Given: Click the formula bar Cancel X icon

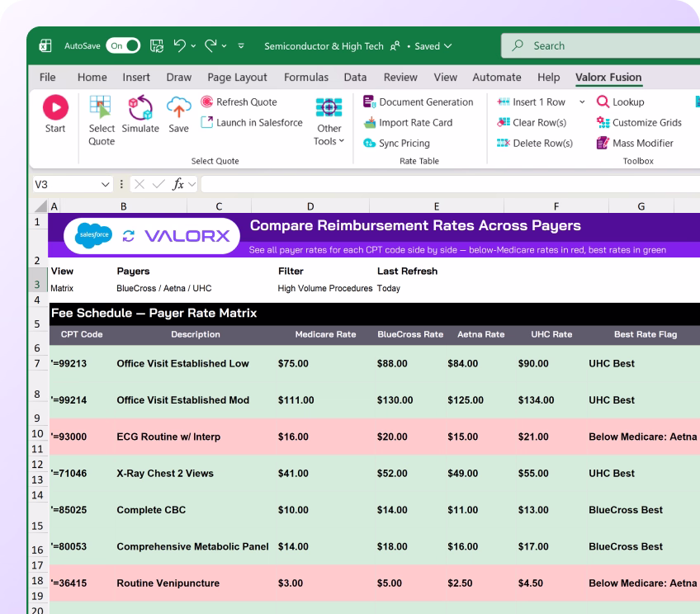Looking at the screenshot, I should point(140,184).
